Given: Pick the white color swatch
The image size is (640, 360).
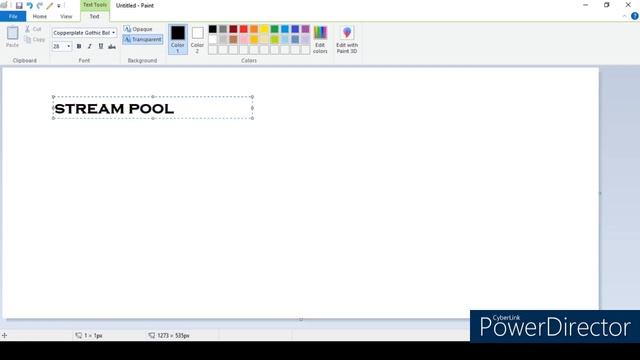Looking at the screenshot, I should pos(213,40).
